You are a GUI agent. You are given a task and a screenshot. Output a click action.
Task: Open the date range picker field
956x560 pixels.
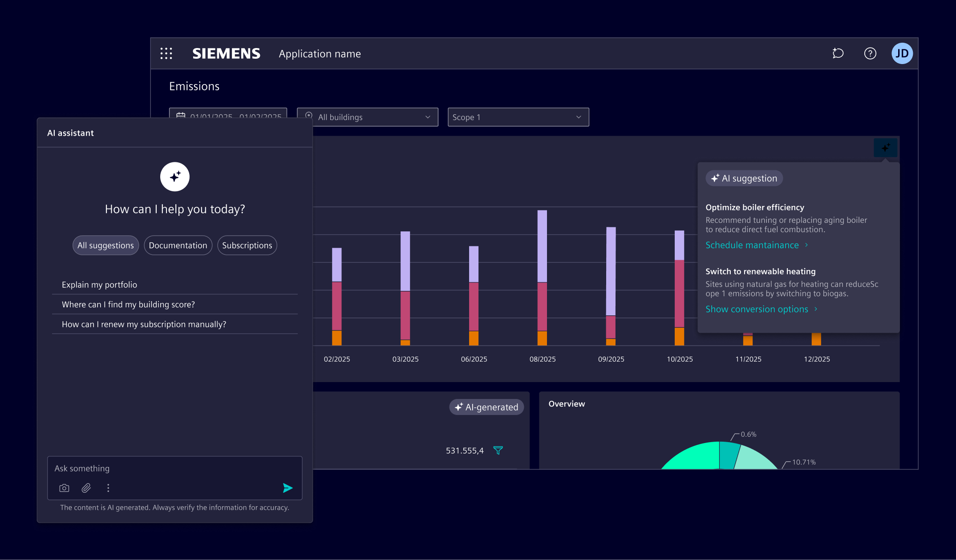(x=228, y=113)
